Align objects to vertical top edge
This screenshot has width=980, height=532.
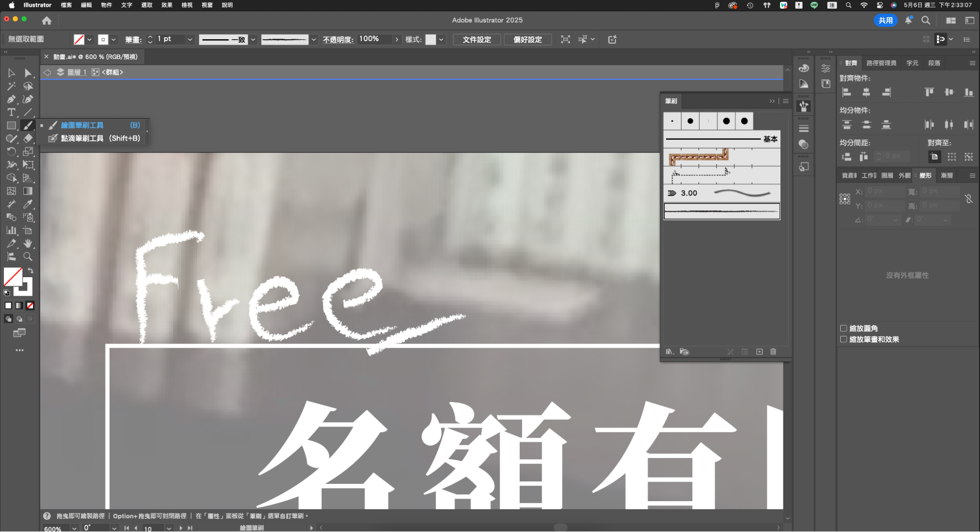point(929,92)
